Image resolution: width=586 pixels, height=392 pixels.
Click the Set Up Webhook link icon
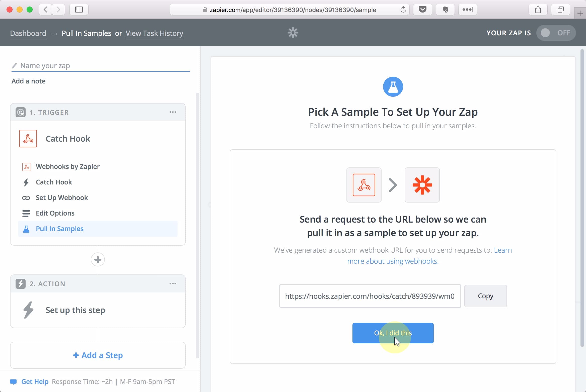coord(25,197)
